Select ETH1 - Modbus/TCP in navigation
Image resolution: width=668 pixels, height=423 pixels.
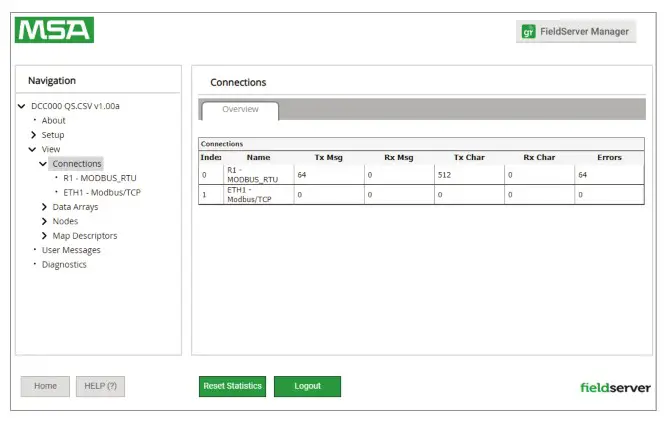coord(101,192)
